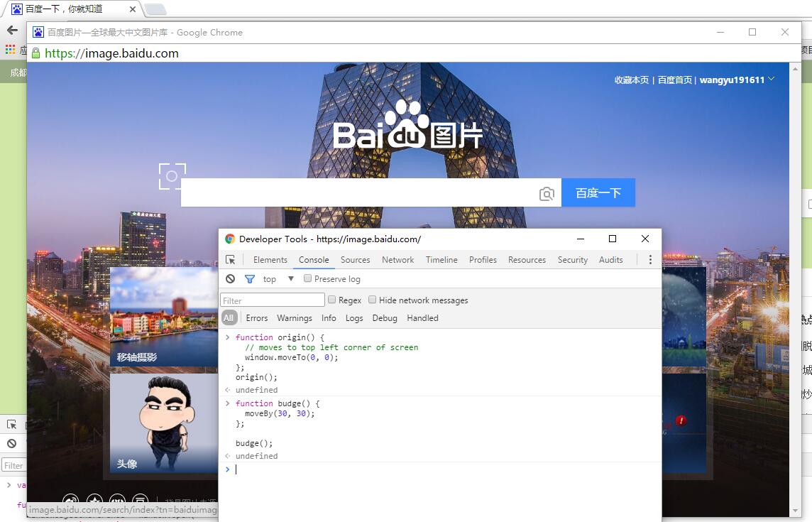This screenshot has height=522, width=812.
Task: Open the Elements tab in DevTools
Action: pyautogui.click(x=270, y=259)
